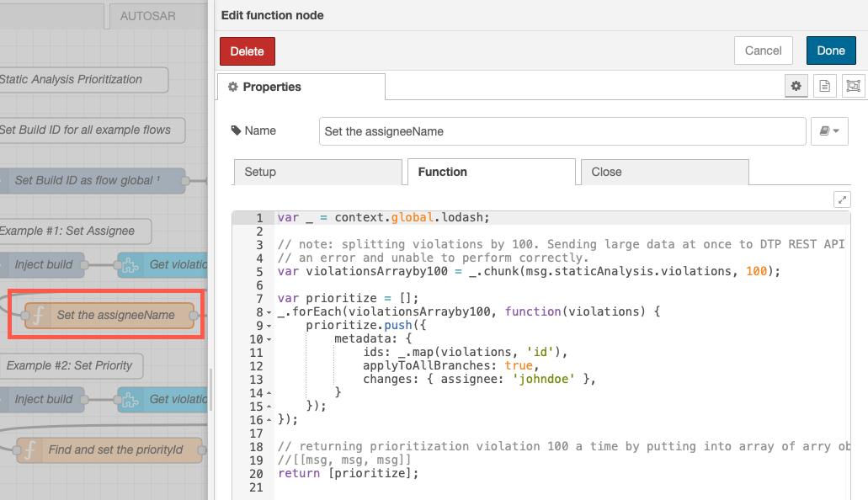The image size is (868, 500).
Task: Click the puzzle icon on the Get violations node under Example #1
Action: (130, 265)
